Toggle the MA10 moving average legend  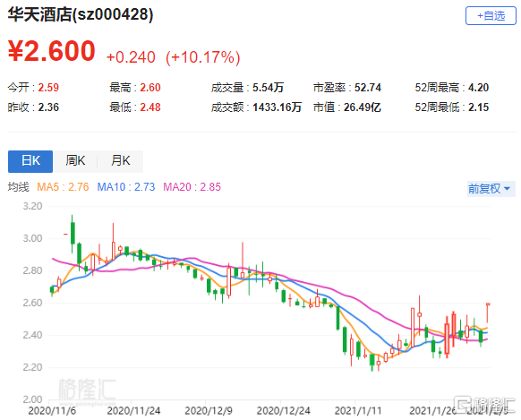tap(126, 187)
